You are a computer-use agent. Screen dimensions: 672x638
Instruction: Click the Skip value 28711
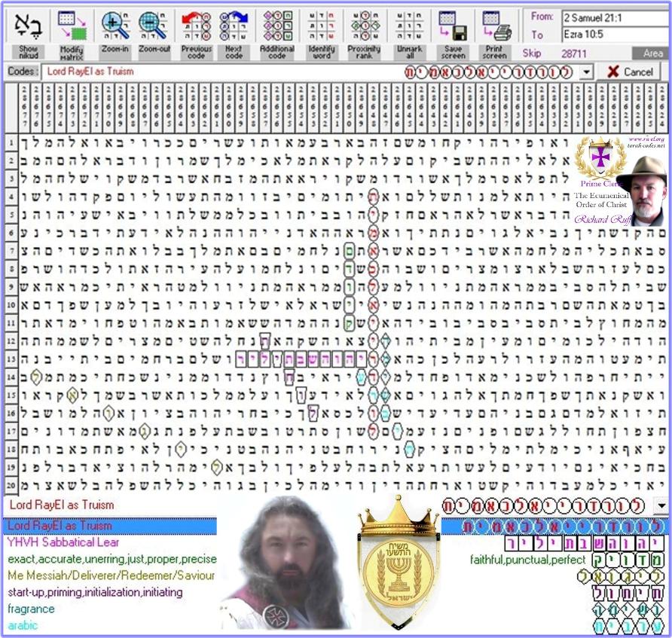(x=573, y=53)
